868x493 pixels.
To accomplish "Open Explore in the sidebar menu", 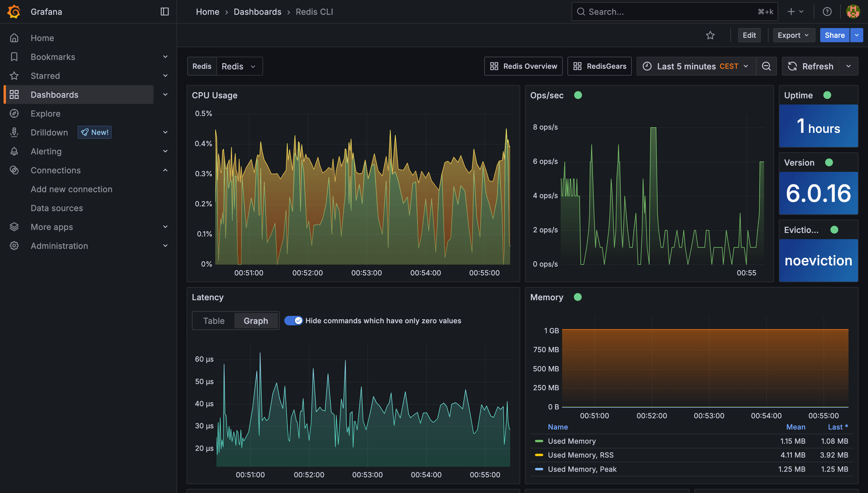I will pyautogui.click(x=45, y=113).
